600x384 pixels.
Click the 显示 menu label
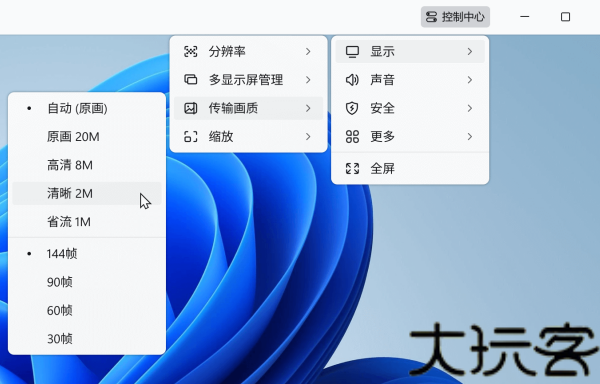382,51
